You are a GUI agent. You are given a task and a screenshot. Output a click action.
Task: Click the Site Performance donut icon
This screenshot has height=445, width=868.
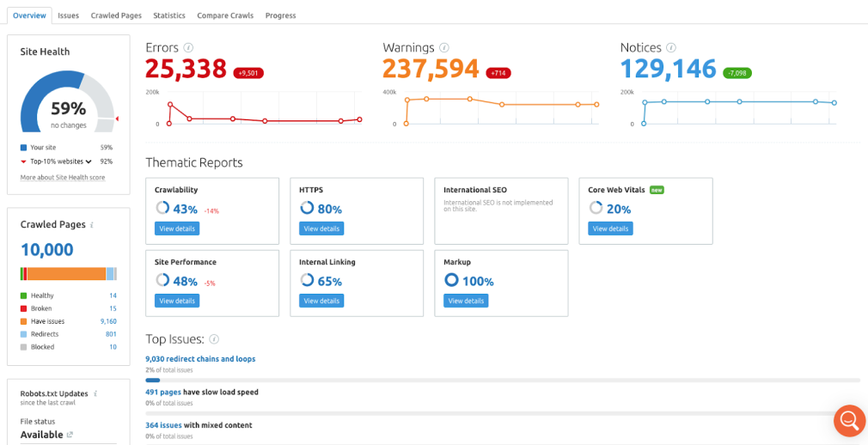point(162,280)
